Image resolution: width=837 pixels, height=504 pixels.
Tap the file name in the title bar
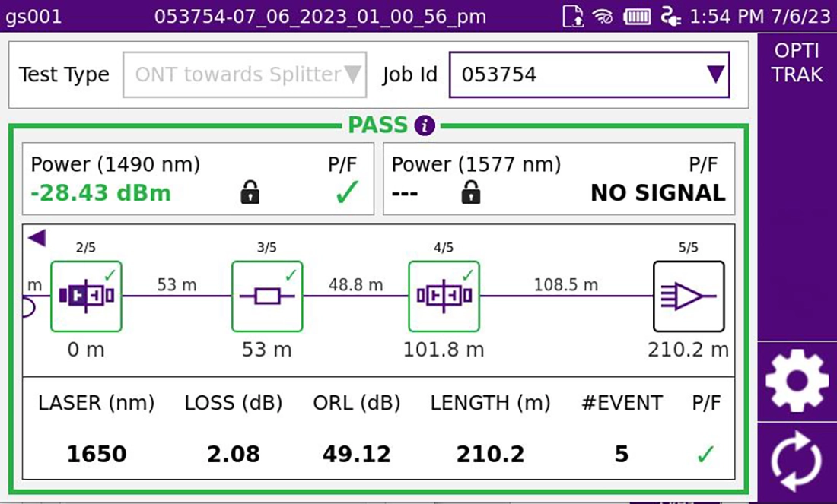point(320,17)
